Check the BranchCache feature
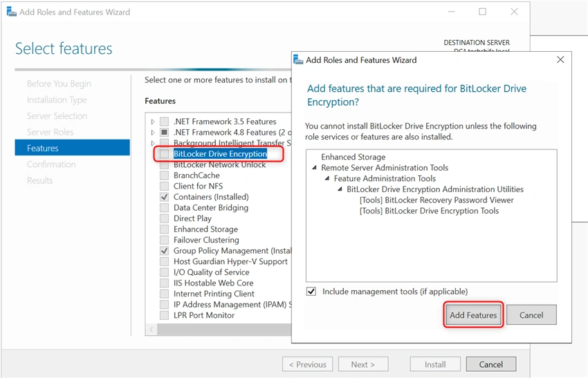The height and width of the screenshot is (378, 588). (164, 176)
